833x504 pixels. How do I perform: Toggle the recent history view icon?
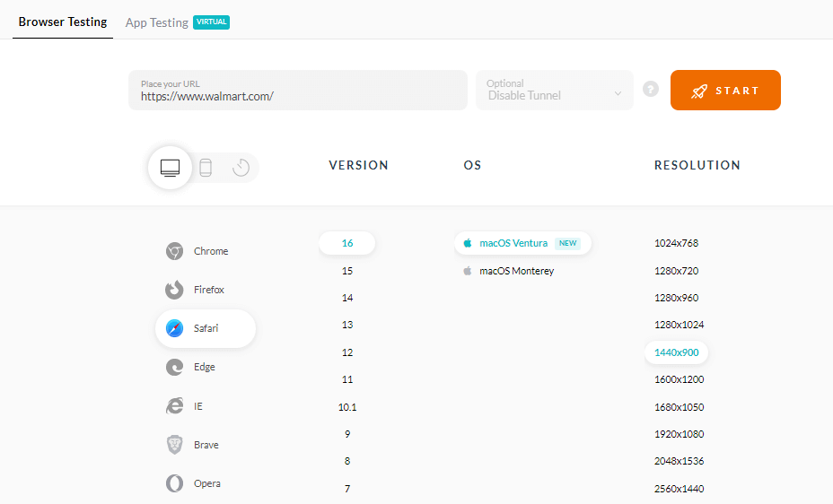(x=241, y=168)
